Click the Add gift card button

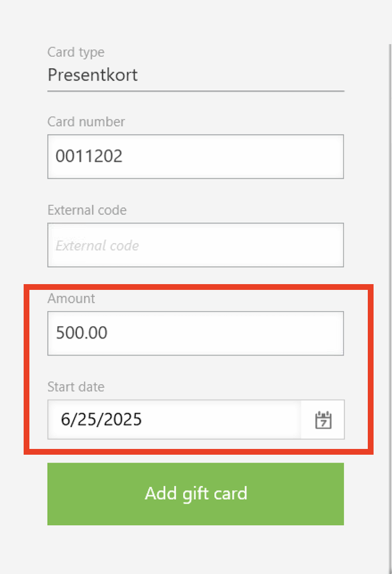coord(195,494)
